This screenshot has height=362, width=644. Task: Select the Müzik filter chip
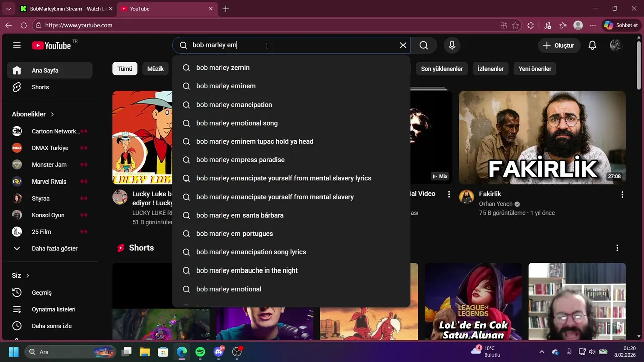click(x=155, y=69)
